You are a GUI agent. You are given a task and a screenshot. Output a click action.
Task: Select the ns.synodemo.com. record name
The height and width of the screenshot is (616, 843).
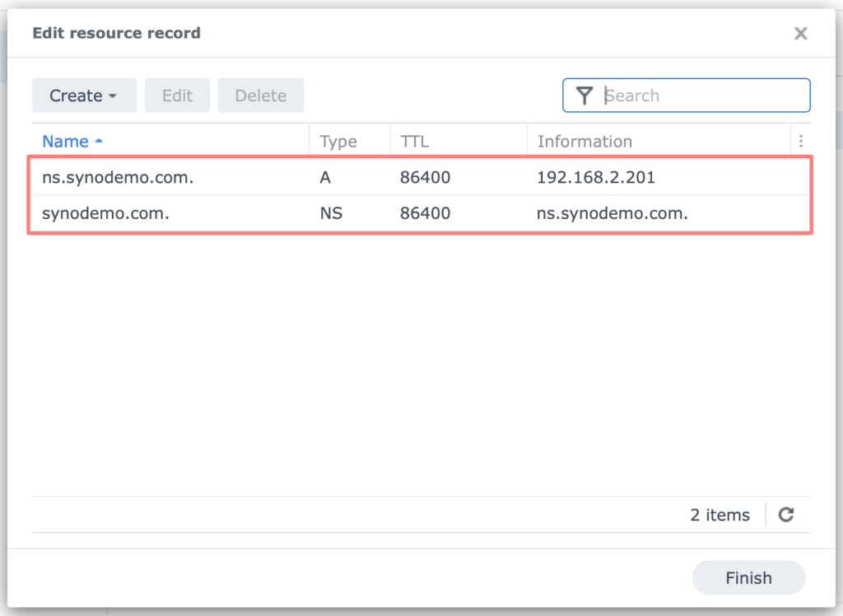(118, 178)
